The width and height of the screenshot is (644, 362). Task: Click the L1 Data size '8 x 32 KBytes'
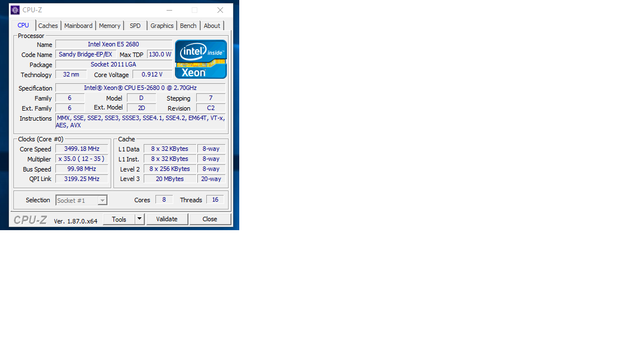[x=169, y=149]
